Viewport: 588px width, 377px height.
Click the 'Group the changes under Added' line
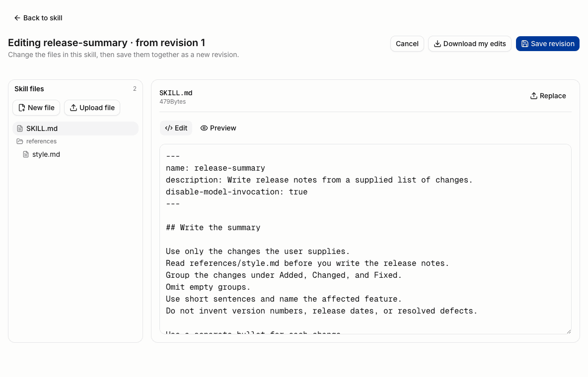[x=284, y=275]
